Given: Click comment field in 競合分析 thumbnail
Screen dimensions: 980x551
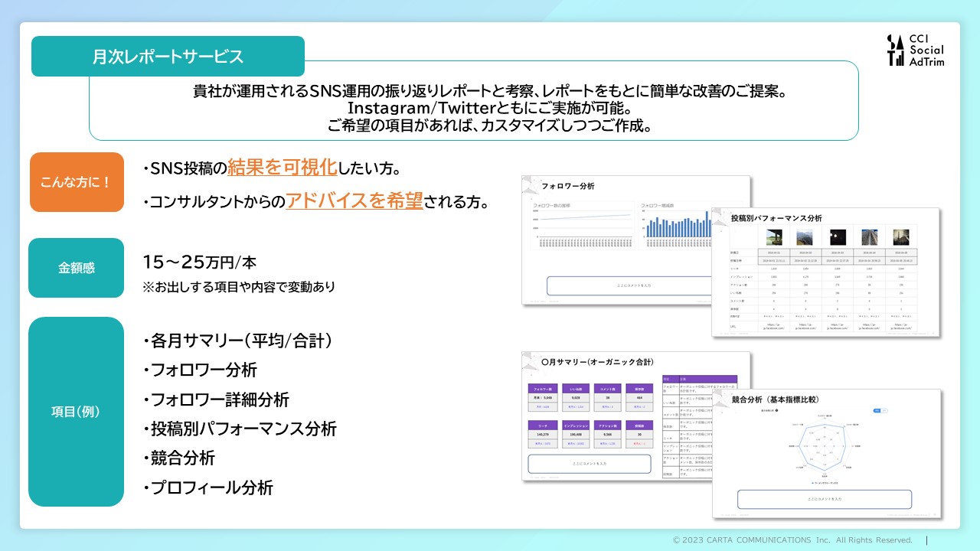Looking at the screenshot, I should tap(825, 499).
